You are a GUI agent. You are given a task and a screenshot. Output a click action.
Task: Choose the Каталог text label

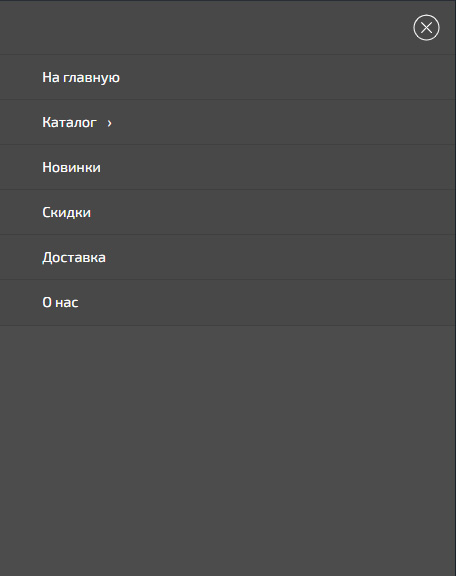pos(69,122)
